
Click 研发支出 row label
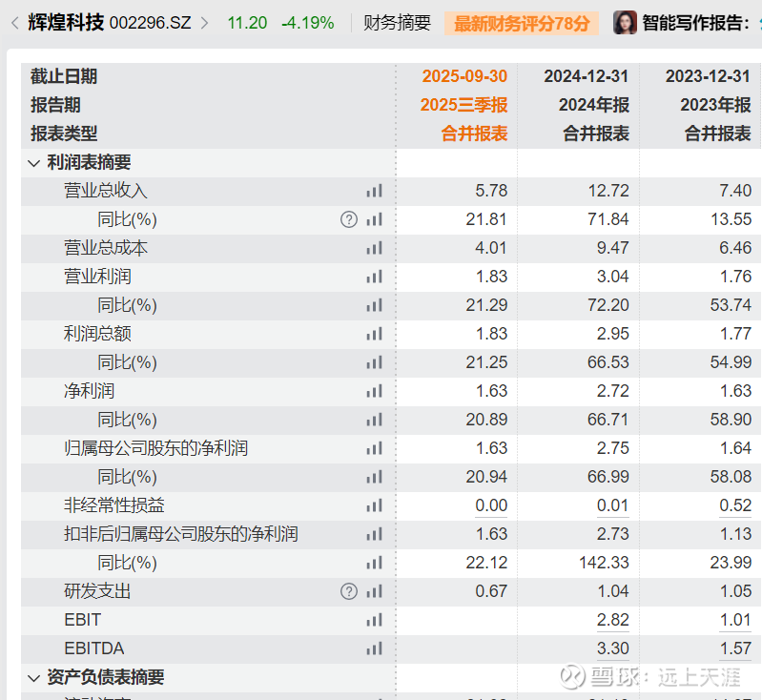pyautogui.click(x=97, y=591)
